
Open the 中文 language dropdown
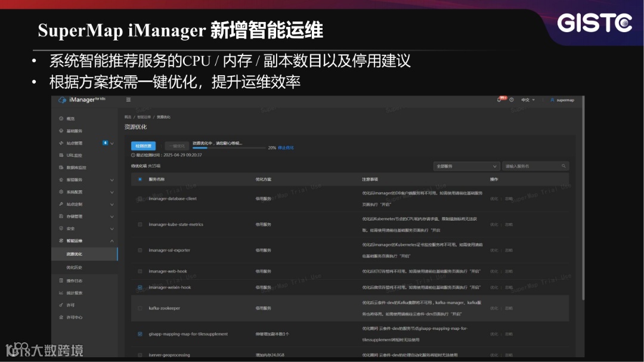528,100
